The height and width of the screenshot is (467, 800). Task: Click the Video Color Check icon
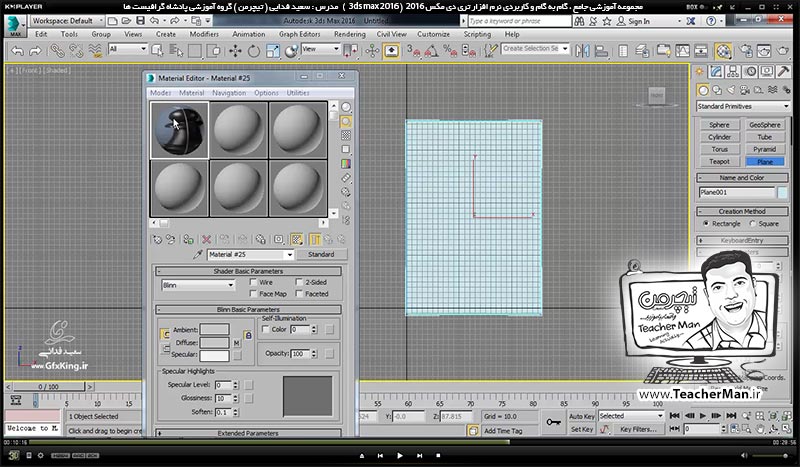click(x=346, y=163)
